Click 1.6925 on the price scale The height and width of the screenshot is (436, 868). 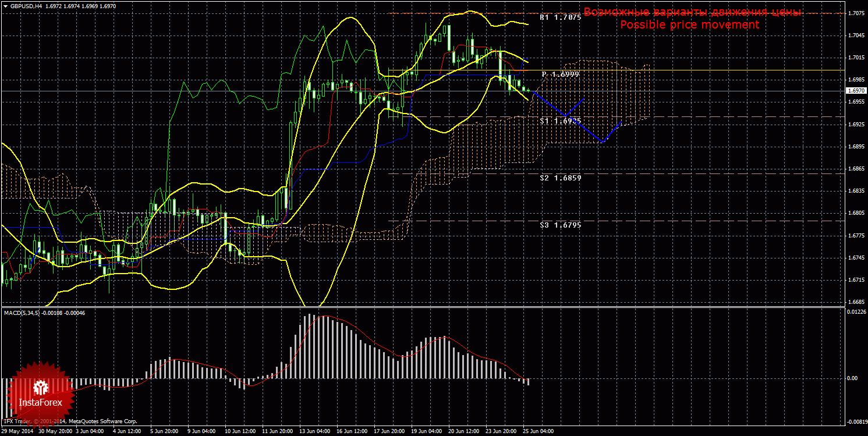pyautogui.click(x=856, y=125)
